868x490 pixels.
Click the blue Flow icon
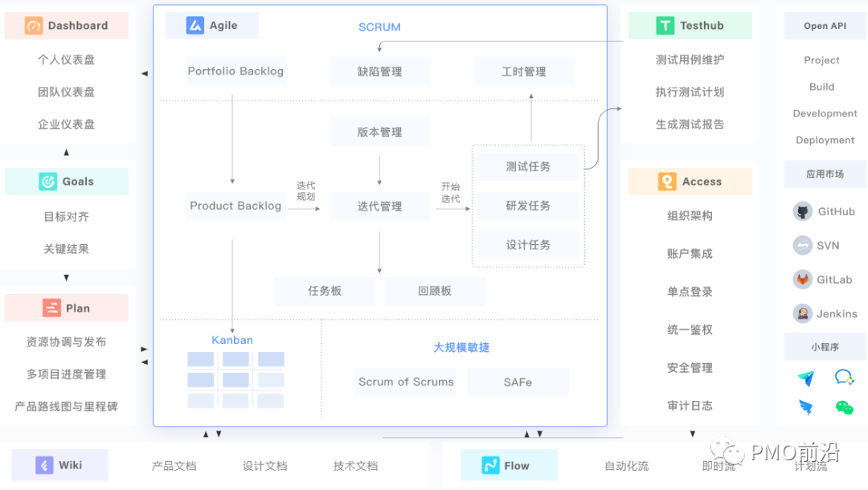(490, 465)
